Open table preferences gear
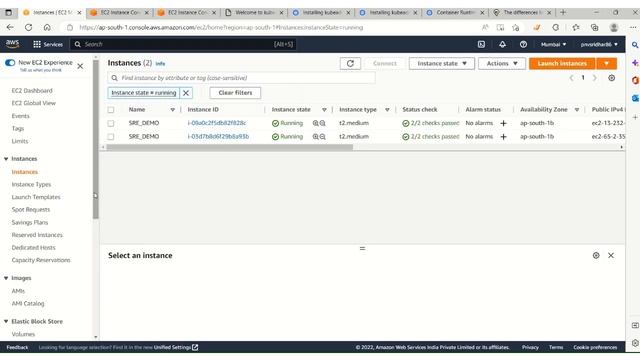This screenshot has height=360, width=640. (611, 78)
